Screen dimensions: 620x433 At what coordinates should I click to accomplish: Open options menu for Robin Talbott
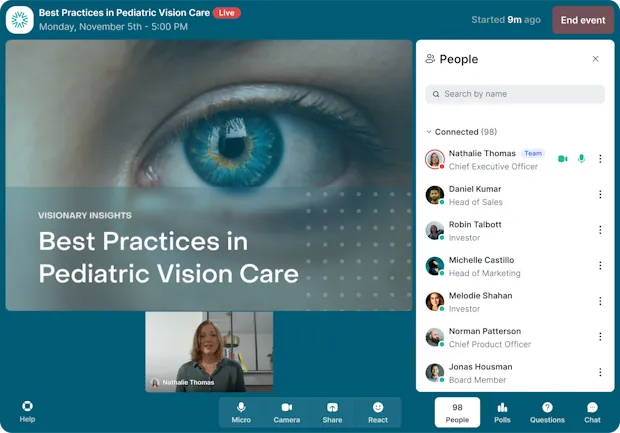pos(600,230)
